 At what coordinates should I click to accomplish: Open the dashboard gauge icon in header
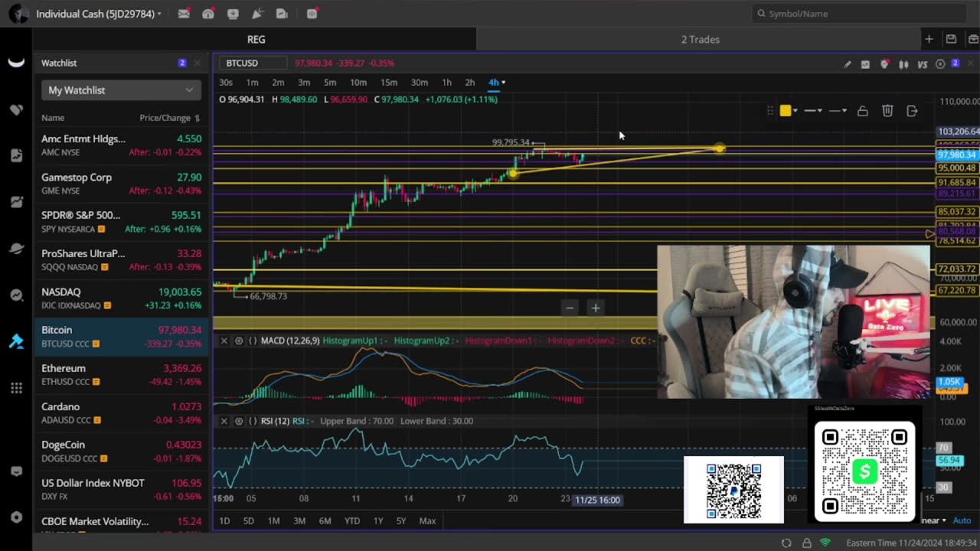click(x=208, y=14)
